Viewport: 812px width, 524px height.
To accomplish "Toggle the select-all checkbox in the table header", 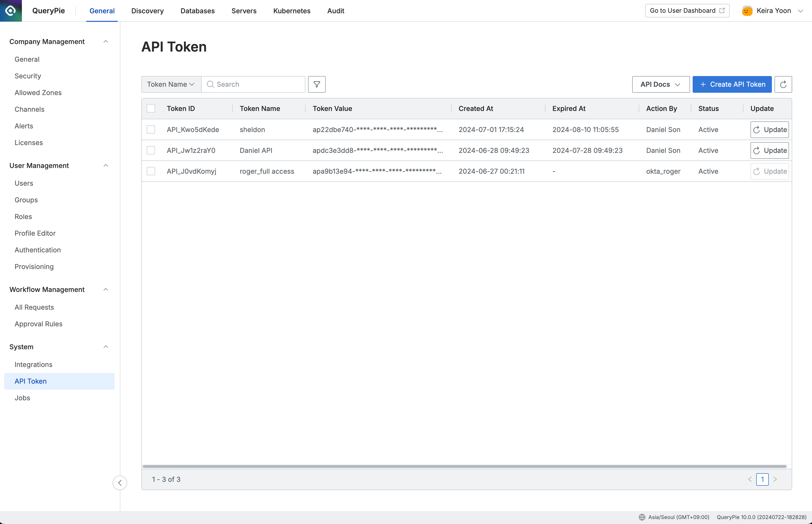I will click(x=151, y=108).
